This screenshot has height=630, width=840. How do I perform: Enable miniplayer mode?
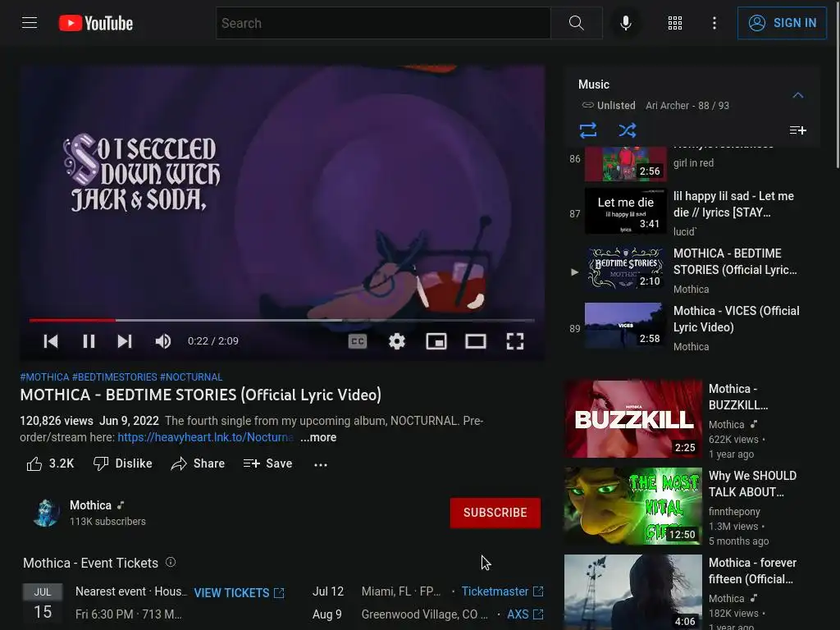tap(436, 341)
